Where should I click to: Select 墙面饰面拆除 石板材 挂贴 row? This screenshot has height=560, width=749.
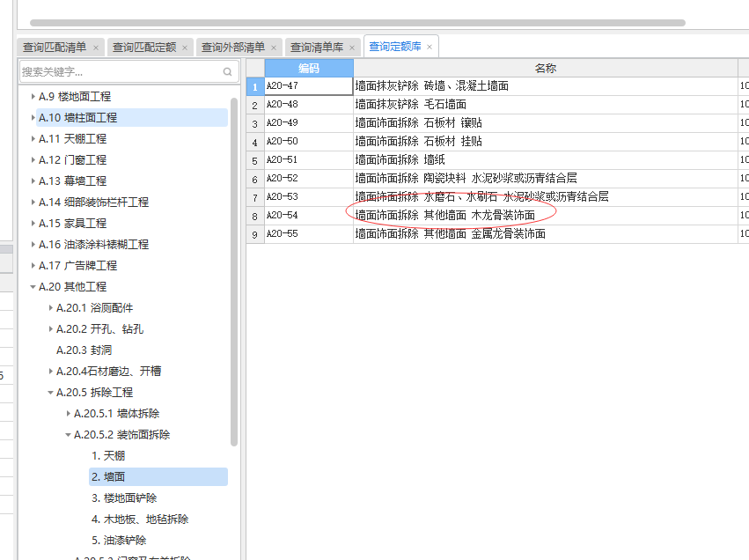pyautogui.click(x=546, y=142)
